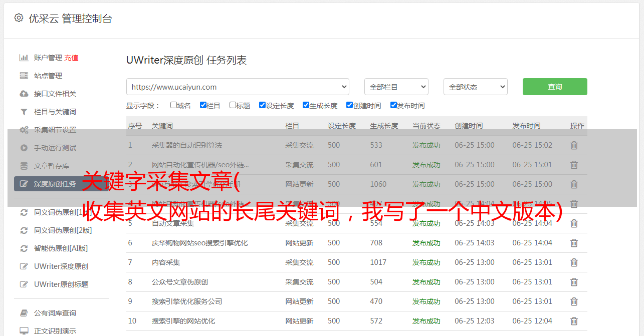Open the site URL dropdown
This screenshot has width=644, height=336.
pos(238,87)
